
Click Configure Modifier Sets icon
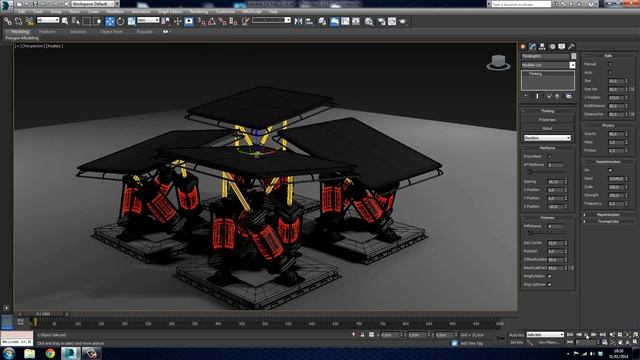click(x=569, y=96)
